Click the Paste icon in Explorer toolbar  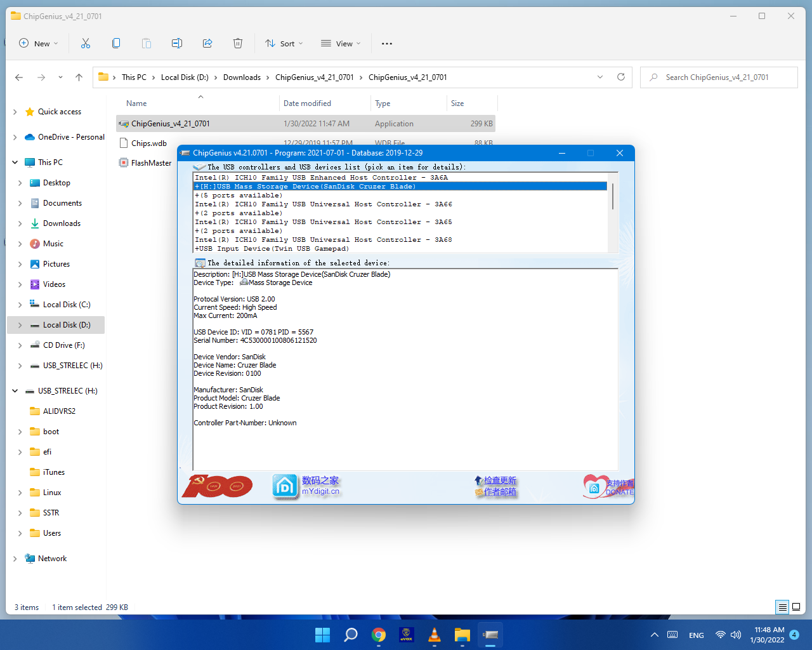[147, 43]
